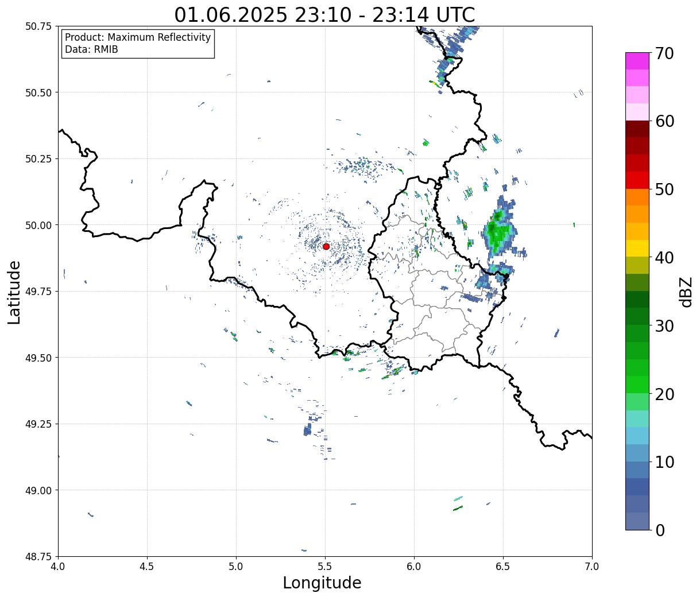The width and height of the screenshot is (700, 597).
Task: Click latitude tick label 50.50
Action: tap(38, 92)
